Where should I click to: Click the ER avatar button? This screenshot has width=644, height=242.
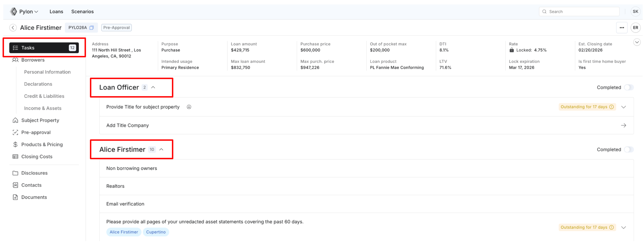click(635, 28)
